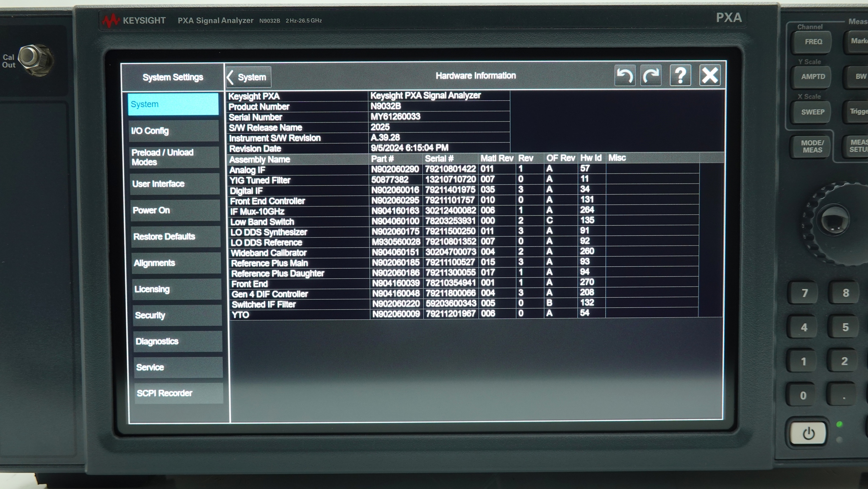Select the IF Mux-10GHz row
The height and width of the screenshot is (489, 868).
click(x=464, y=211)
